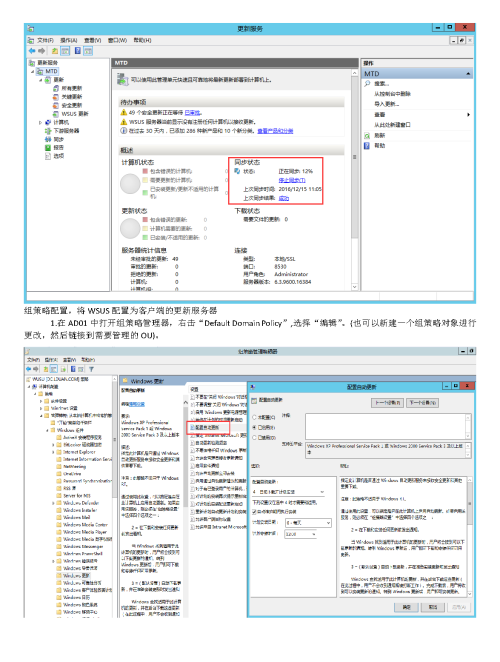500x662 pixels.
Task: Select the OneDrive folder in policy tree
Action: (x=72, y=474)
